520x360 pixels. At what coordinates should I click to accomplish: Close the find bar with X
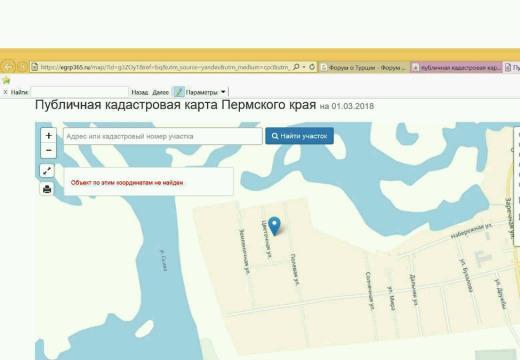tap(5, 92)
